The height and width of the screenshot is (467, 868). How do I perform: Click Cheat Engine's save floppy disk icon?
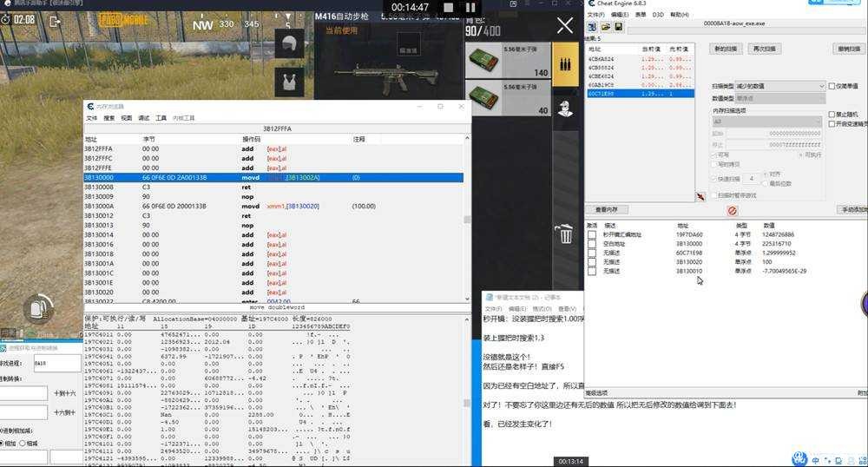click(618, 27)
